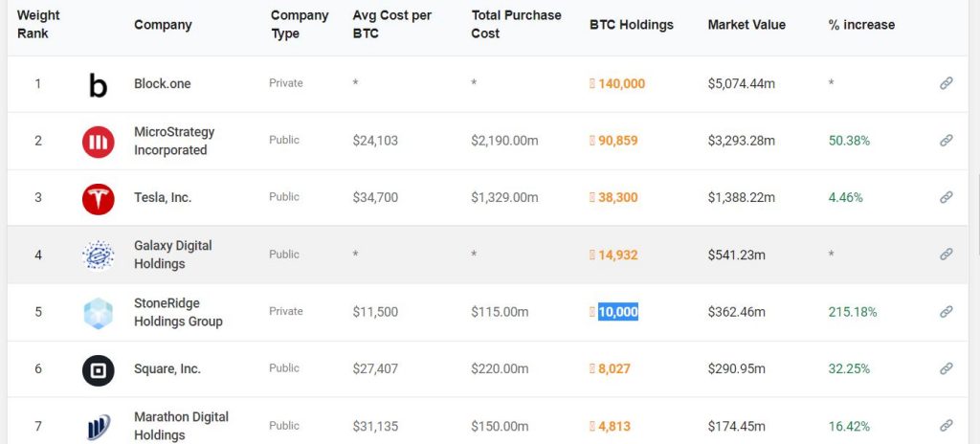Viewport: 980px width, 444px height.
Task: Open Square, Inc. company name
Action: pyautogui.click(x=167, y=369)
